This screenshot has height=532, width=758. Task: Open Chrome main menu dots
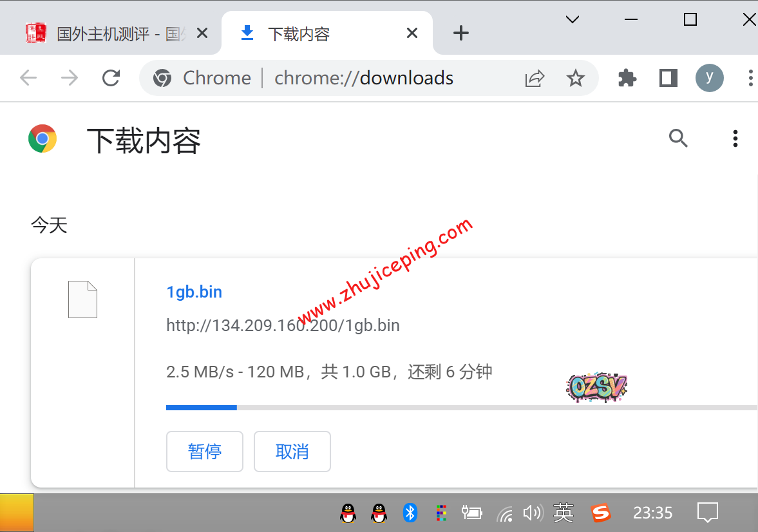click(750, 78)
